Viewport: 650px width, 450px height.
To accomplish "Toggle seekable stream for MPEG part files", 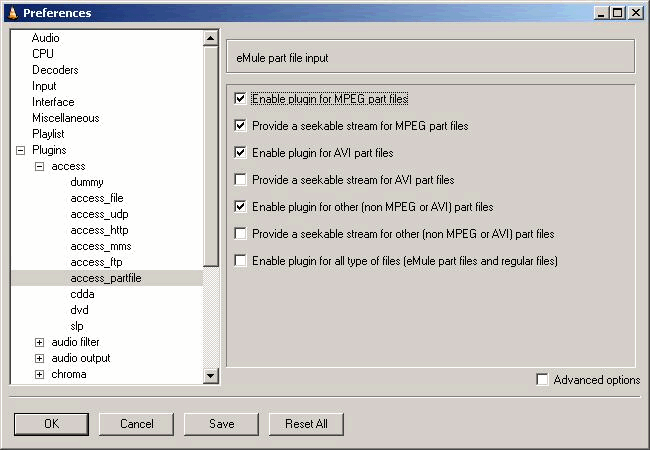I will [x=240, y=126].
